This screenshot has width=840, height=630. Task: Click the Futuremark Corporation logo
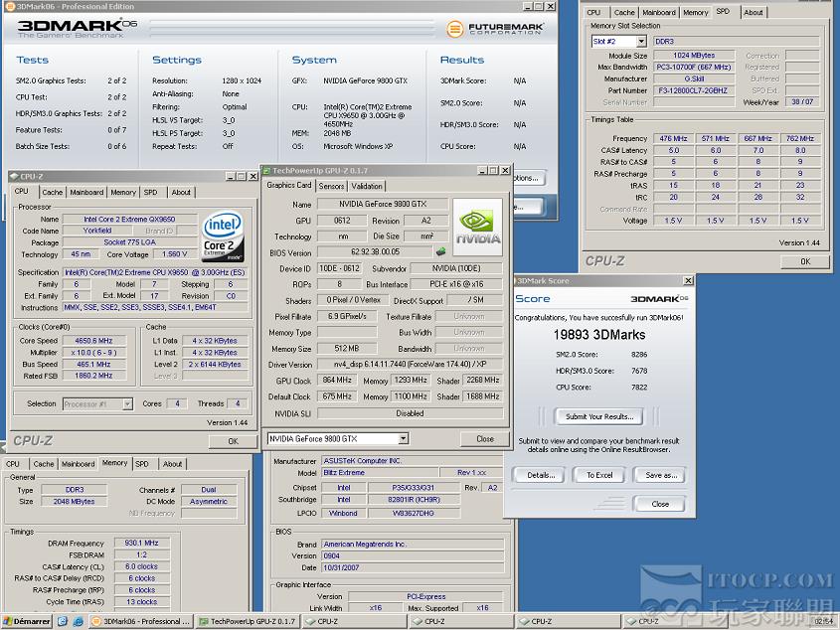tap(495, 29)
